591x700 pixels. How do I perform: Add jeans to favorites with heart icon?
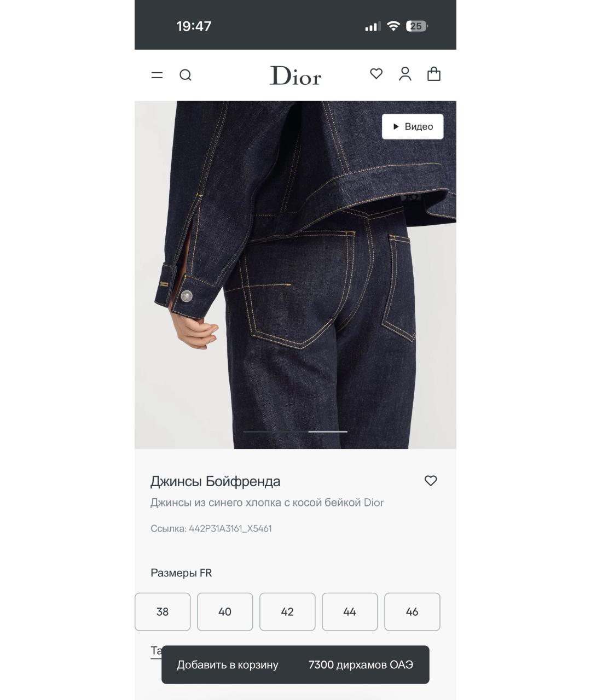click(431, 481)
